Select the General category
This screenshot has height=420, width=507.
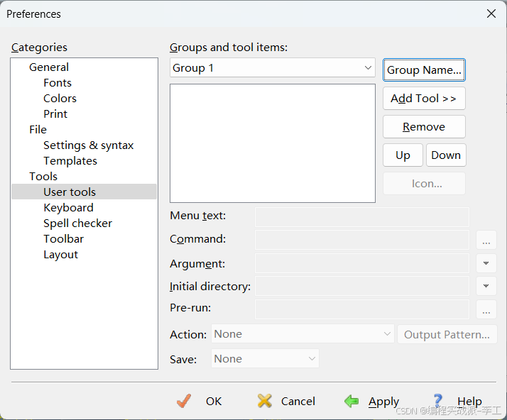pyautogui.click(x=49, y=67)
